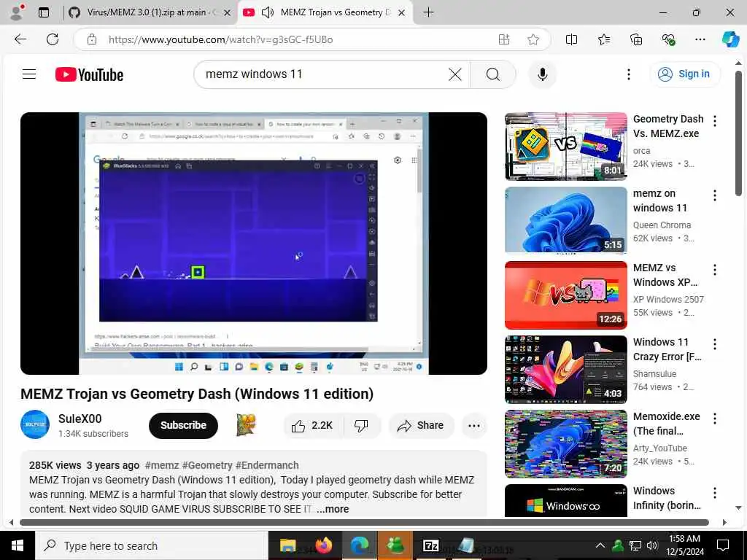The height and width of the screenshot is (560, 747).
Task: View site information lock icon
Action: 92,39
